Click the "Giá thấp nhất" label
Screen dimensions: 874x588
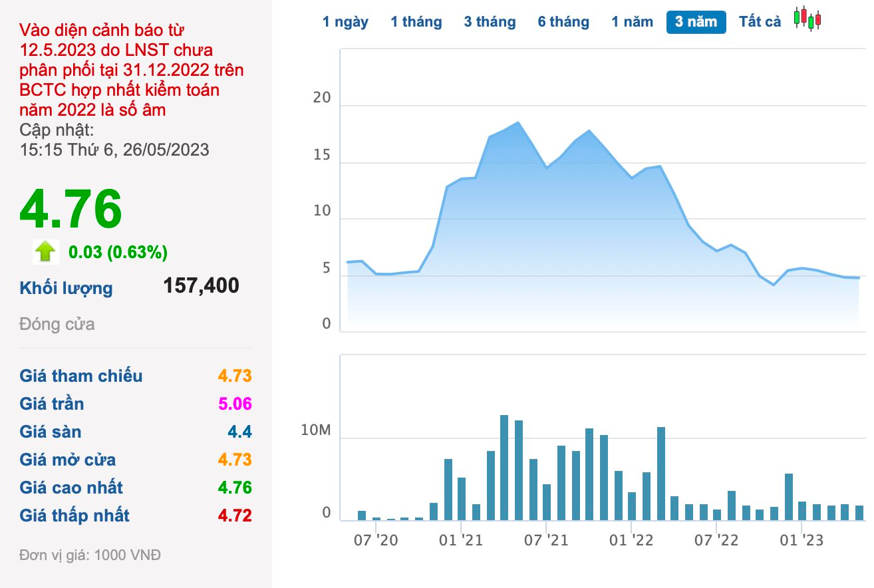[x=74, y=515]
